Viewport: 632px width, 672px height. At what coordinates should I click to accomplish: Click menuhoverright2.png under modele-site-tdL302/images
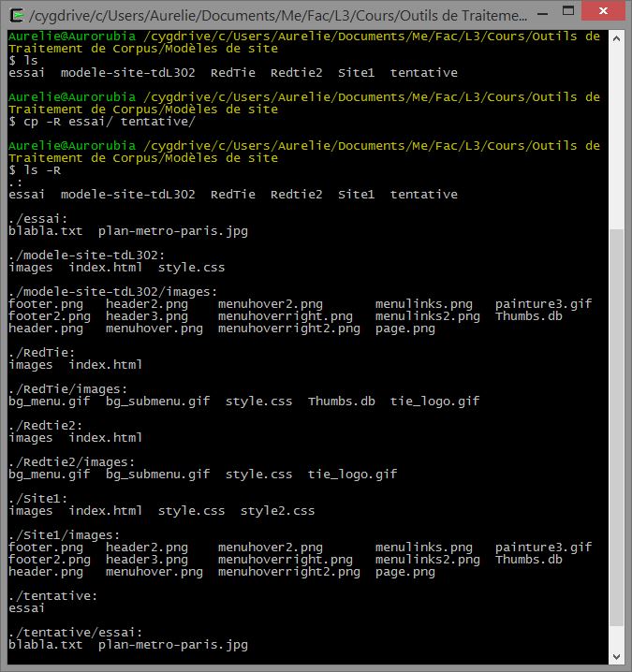pos(289,329)
